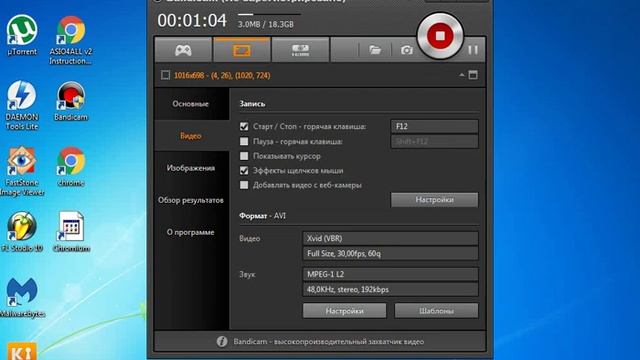Image resolution: width=640 pixels, height=360 pixels.
Task: Open format Настройки button at bottom
Action: click(344, 311)
